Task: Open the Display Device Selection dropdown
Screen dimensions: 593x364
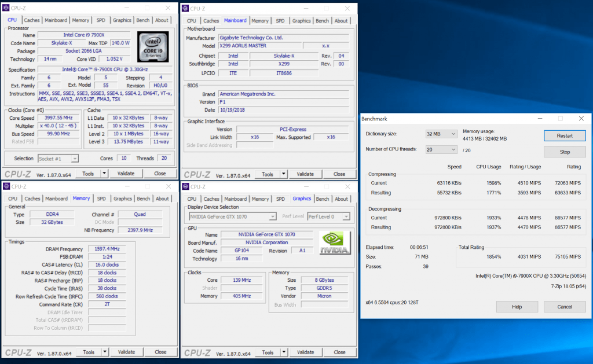Action: pyautogui.click(x=233, y=216)
